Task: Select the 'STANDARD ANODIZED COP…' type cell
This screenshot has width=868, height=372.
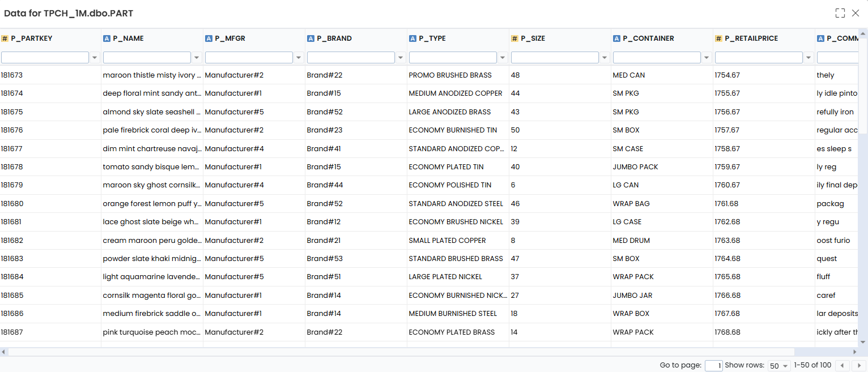Action: tap(458, 149)
